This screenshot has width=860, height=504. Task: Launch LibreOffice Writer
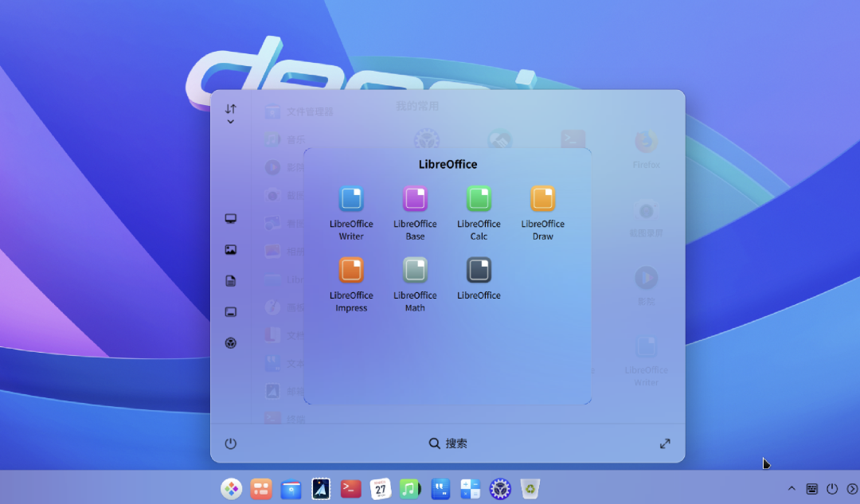coord(350,199)
